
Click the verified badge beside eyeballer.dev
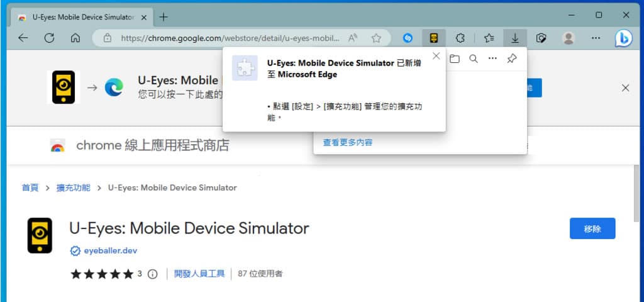[x=75, y=251]
